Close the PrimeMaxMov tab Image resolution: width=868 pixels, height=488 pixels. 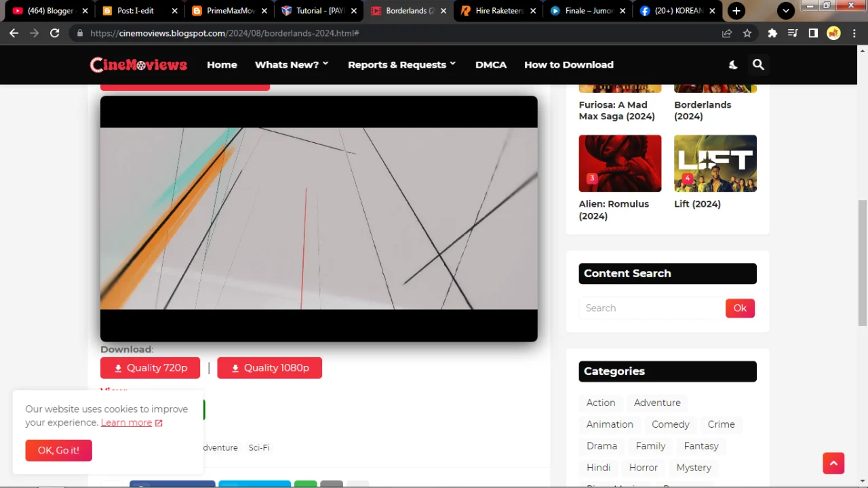264,11
